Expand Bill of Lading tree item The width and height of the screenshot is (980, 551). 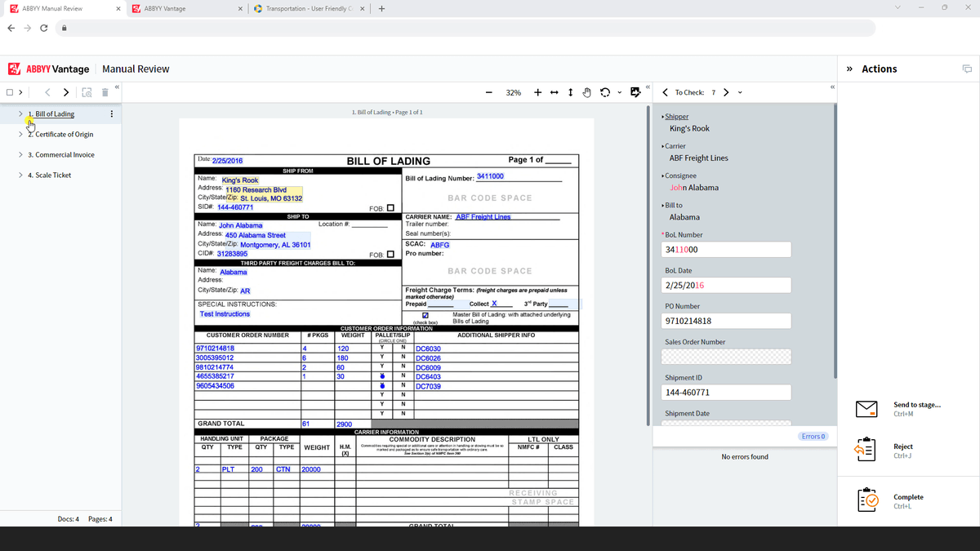click(x=20, y=114)
